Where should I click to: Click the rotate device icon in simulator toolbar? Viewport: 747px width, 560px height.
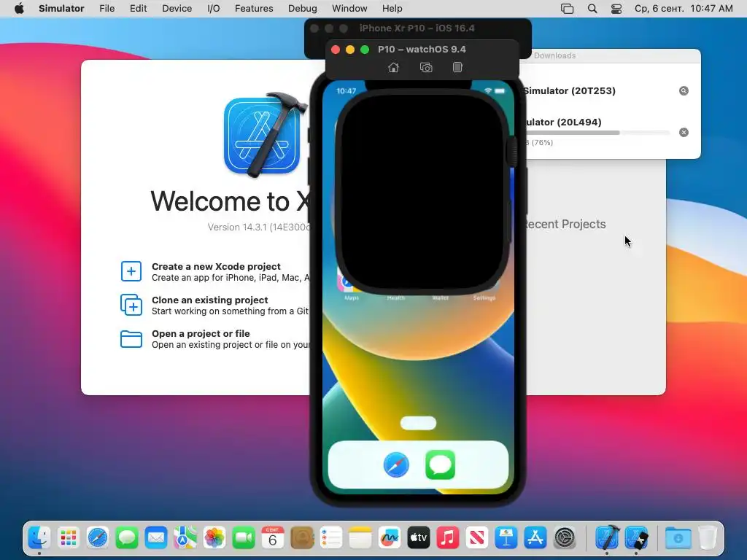pyautogui.click(x=457, y=67)
